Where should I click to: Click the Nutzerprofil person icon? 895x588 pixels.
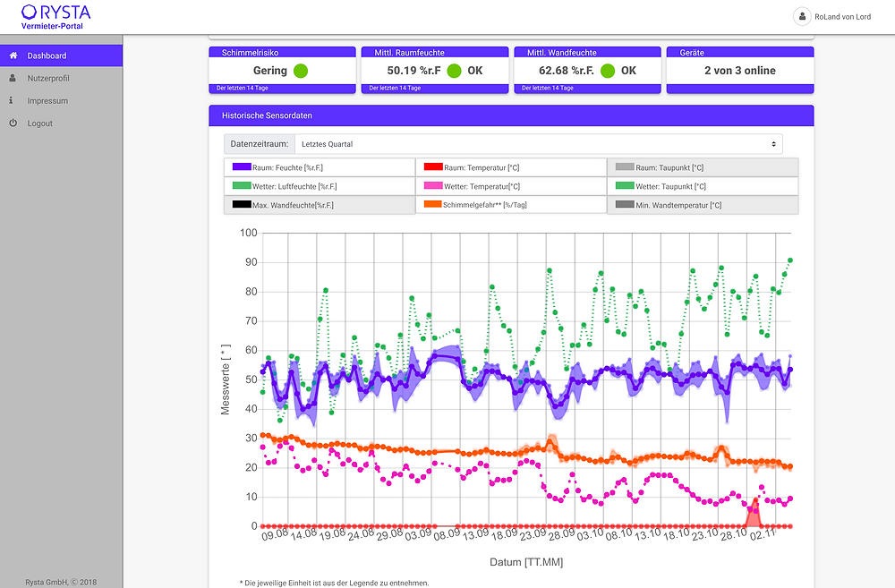tap(13, 78)
